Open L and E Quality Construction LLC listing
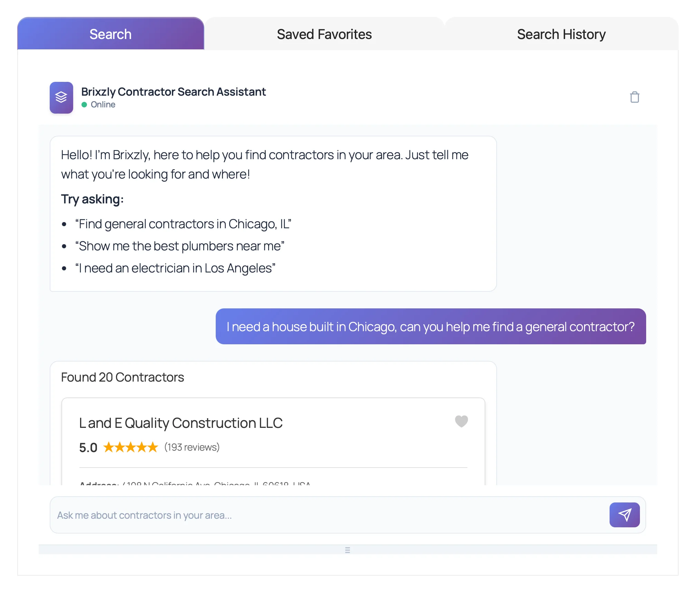This screenshot has height=595, width=700. [181, 423]
